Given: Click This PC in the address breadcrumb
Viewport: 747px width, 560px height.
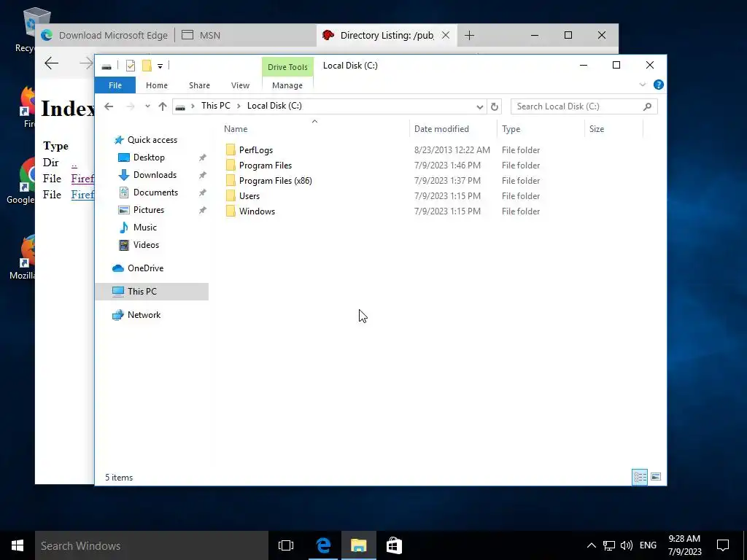Looking at the screenshot, I should pos(215,106).
